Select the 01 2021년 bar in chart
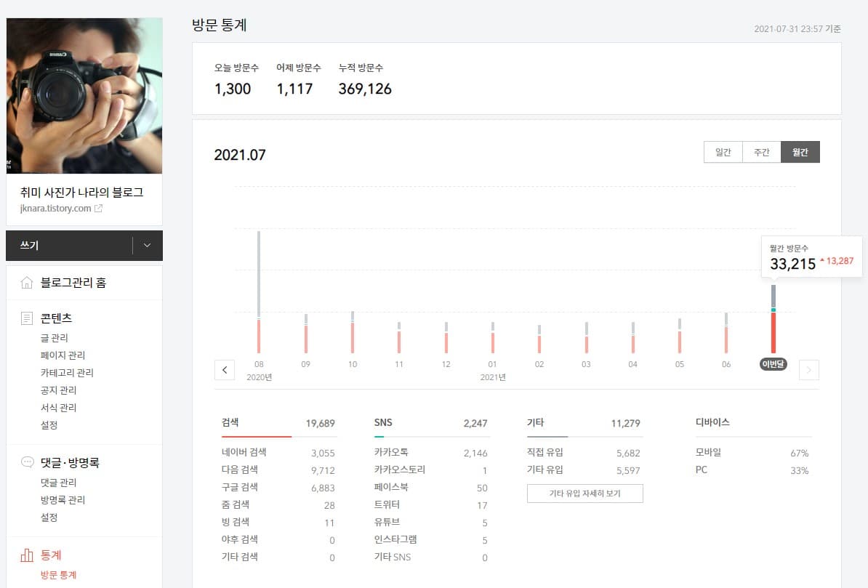 pyautogui.click(x=493, y=338)
